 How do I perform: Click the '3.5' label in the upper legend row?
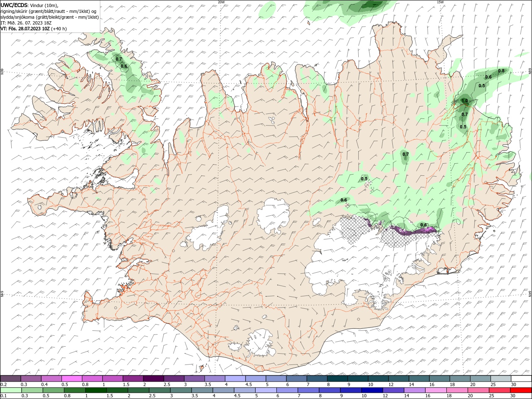[x=207, y=384]
